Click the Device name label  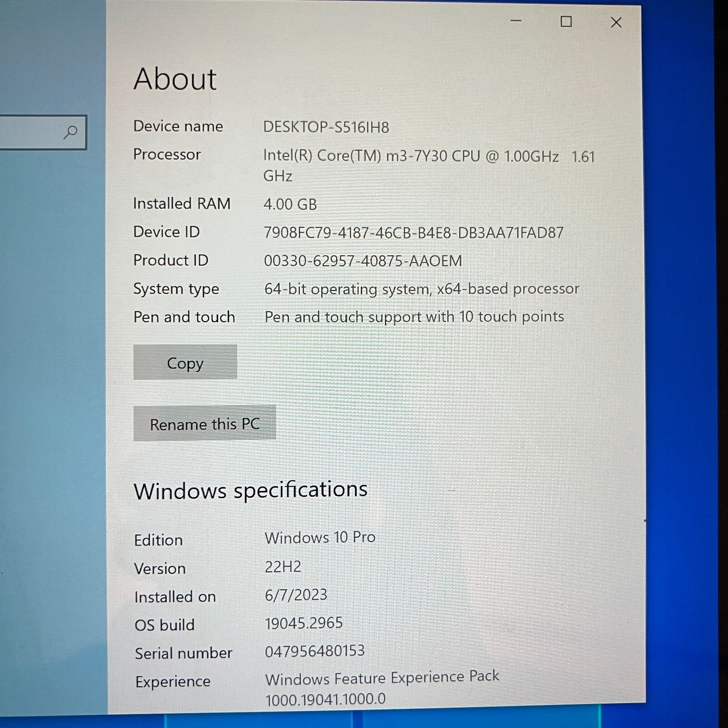pyautogui.click(x=178, y=126)
